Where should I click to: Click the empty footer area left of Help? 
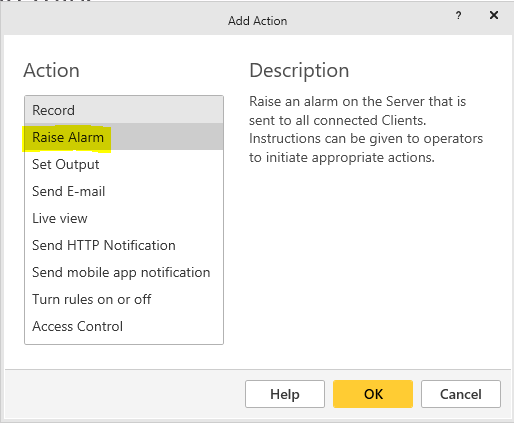click(x=123, y=394)
